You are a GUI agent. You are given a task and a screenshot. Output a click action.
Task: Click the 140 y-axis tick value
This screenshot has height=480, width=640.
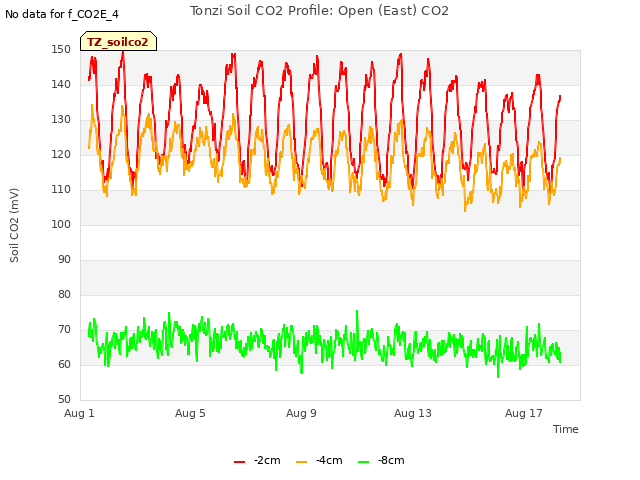point(61,84)
